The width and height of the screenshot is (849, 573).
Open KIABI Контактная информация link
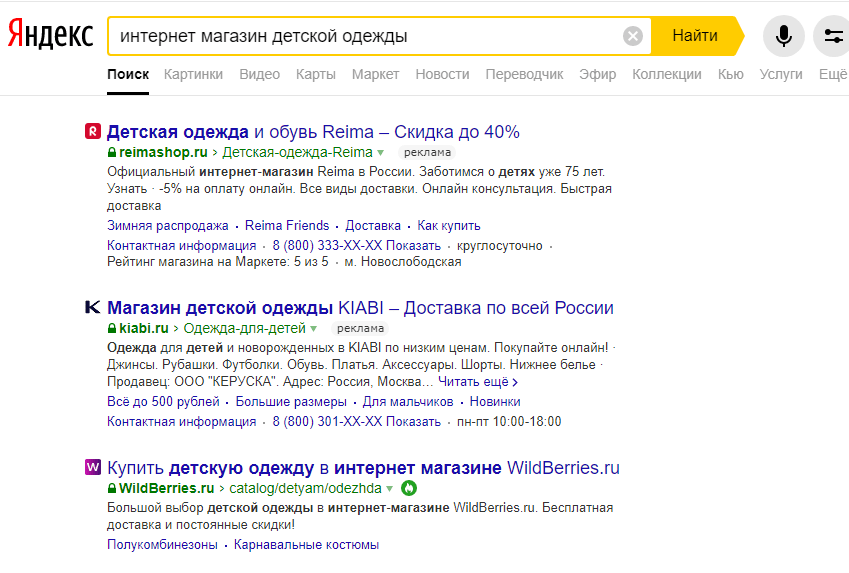point(181,421)
